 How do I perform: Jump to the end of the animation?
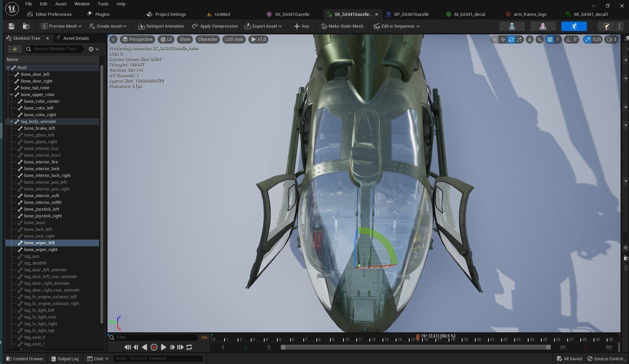[180, 347]
